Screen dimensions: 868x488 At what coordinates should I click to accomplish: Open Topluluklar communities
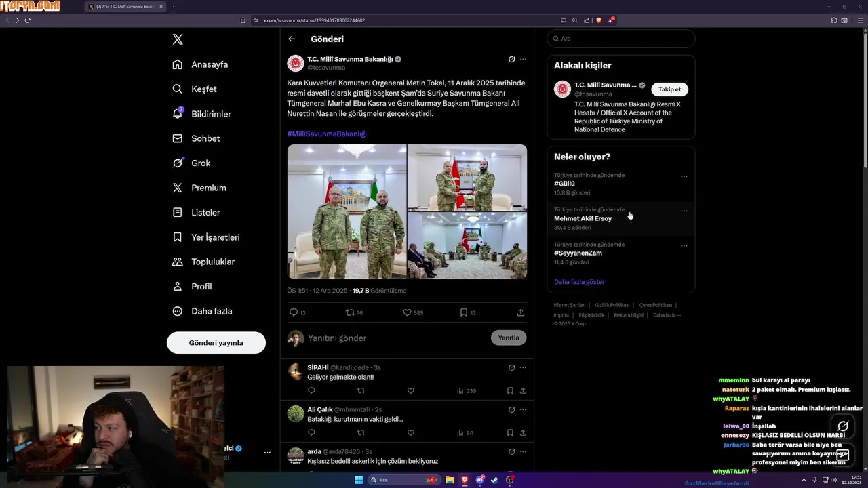click(203, 262)
